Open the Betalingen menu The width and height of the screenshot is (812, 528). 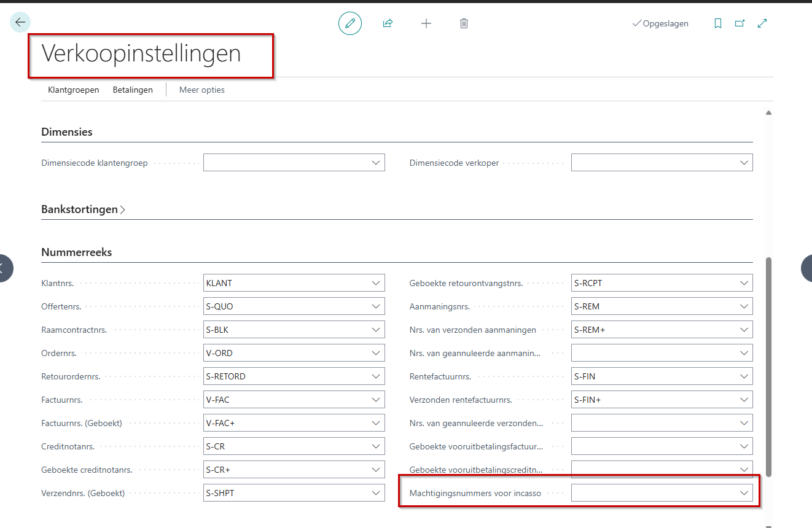point(133,90)
